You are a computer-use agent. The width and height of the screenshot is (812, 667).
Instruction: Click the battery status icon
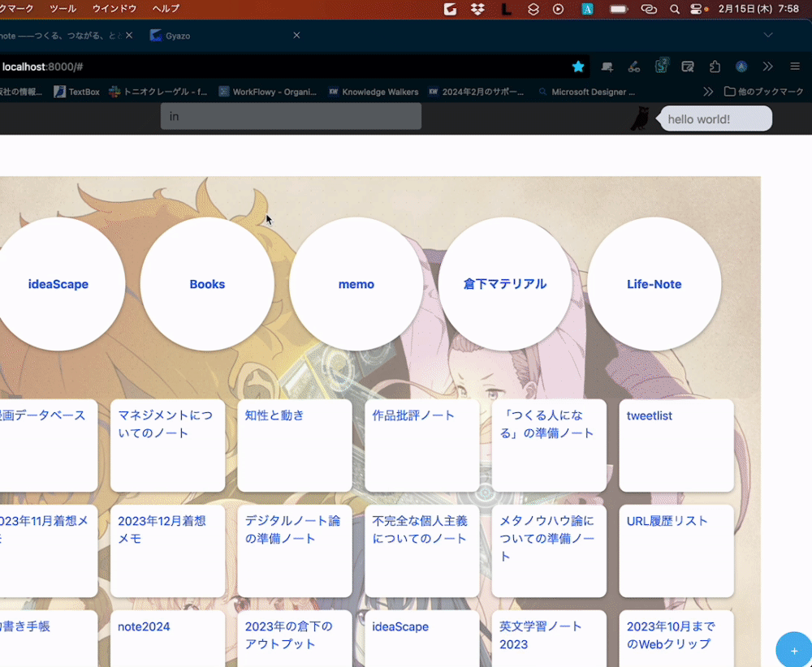click(618, 9)
